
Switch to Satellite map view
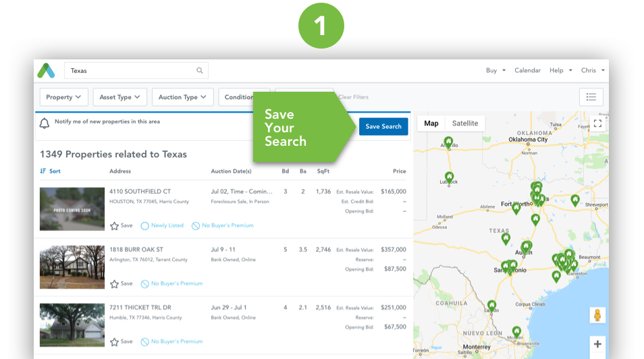(x=464, y=123)
